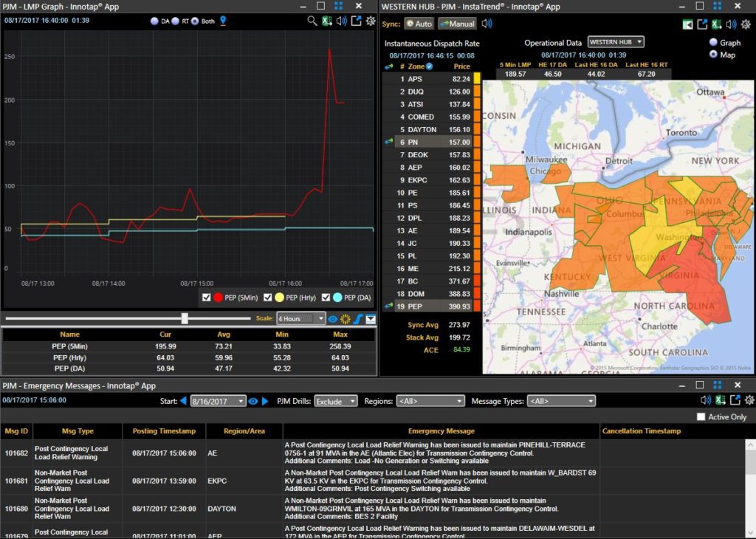Toggle the blue curve line-style icon
The width and height of the screenshot is (756, 539).
[358, 319]
